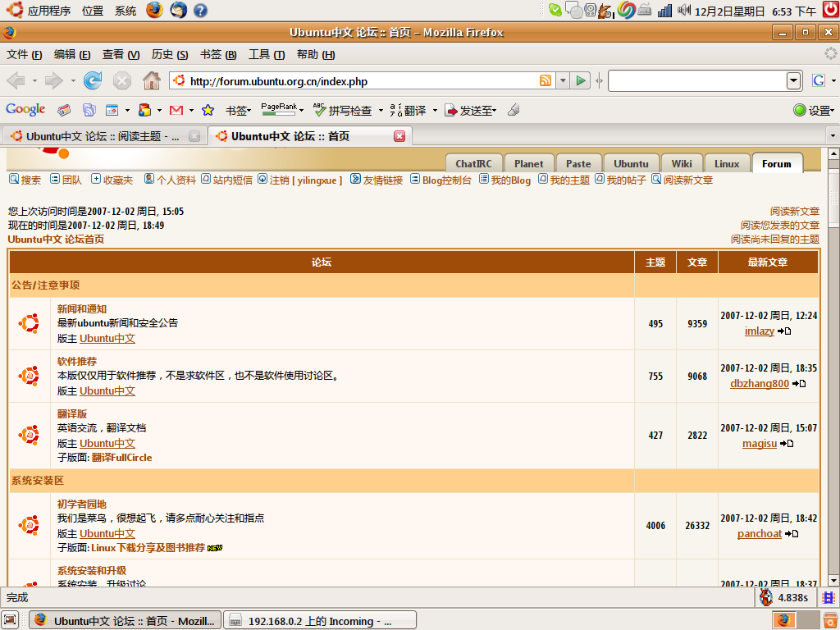Select the Paste site tab
Image resolution: width=840 pixels, height=630 pixels.
[x=578, y=164]
